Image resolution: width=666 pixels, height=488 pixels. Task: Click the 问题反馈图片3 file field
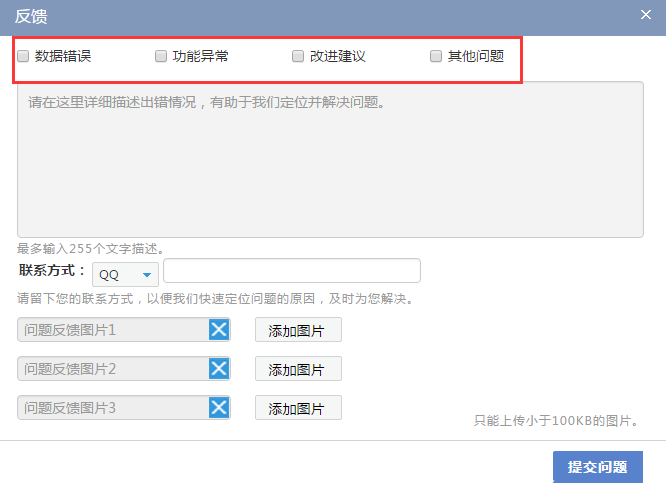(112, 408)
